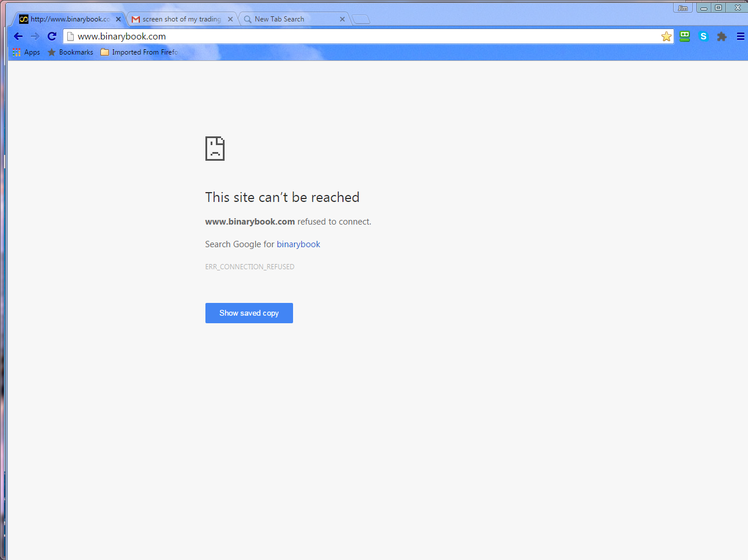This screenshot has height=560, width=748.
Task: Open the Apps grid shortcut
Action: tap(26, 52)
